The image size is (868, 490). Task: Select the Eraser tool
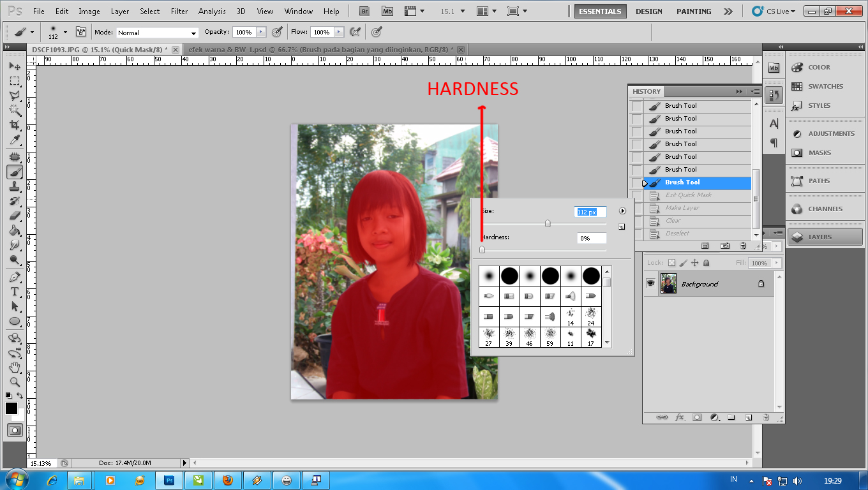click(x=15, y=216)
